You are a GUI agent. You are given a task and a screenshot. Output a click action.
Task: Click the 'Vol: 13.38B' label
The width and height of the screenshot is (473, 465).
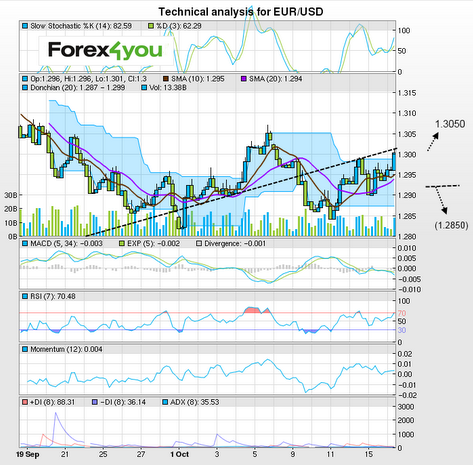(168, 88)
